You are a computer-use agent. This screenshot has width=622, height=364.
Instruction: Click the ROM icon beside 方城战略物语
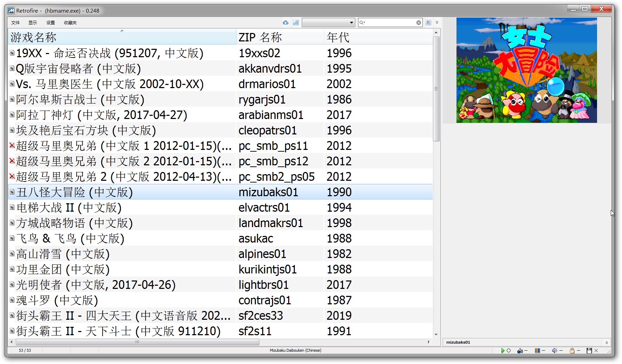[x=12, y=223]
